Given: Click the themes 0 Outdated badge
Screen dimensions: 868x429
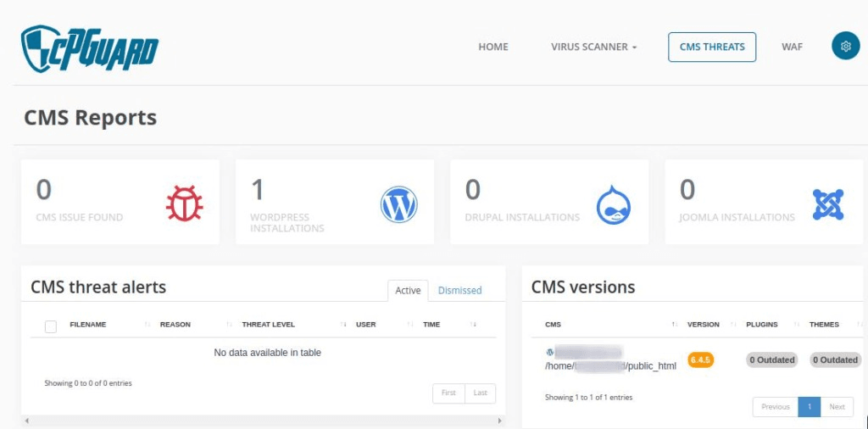Looking at the screenshot, I should [x=835, y=359].
